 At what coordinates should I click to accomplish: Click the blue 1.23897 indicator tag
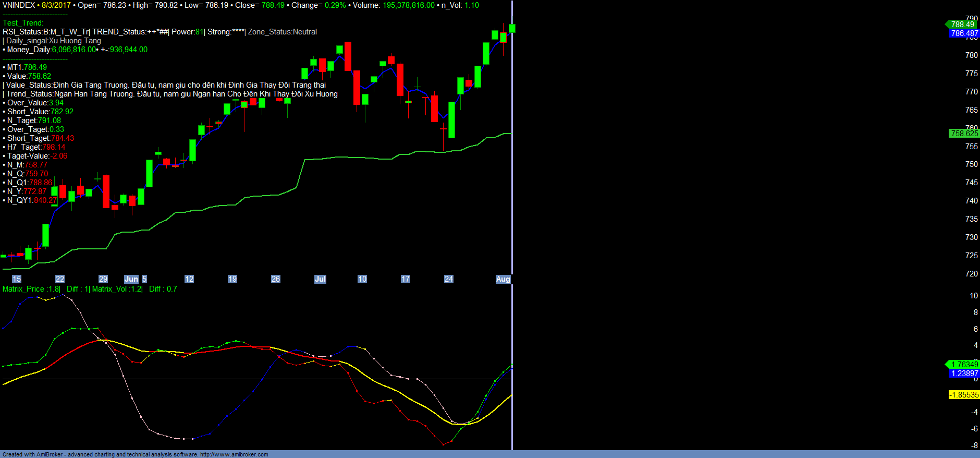coord(964,373)
